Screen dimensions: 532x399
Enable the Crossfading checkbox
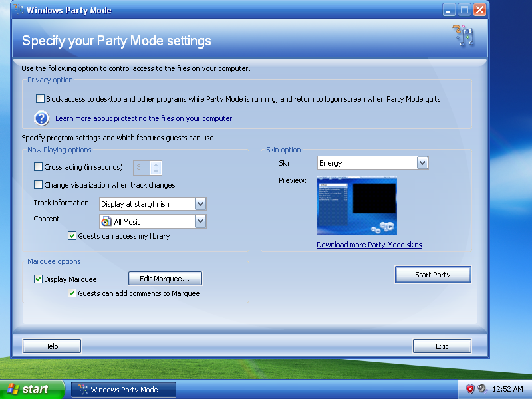(x=39, y=167)
